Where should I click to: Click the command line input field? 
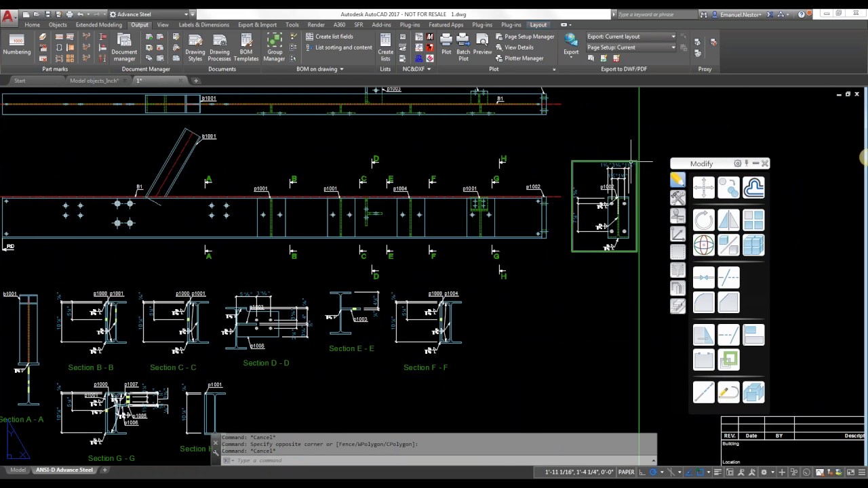pyautogui.click(x=441, y=460)
